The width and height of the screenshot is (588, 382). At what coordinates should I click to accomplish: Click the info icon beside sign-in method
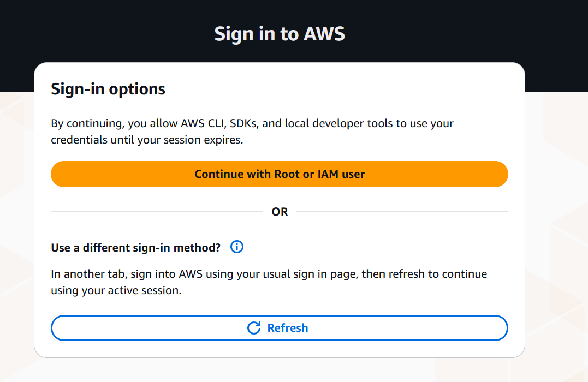(237, 247)
